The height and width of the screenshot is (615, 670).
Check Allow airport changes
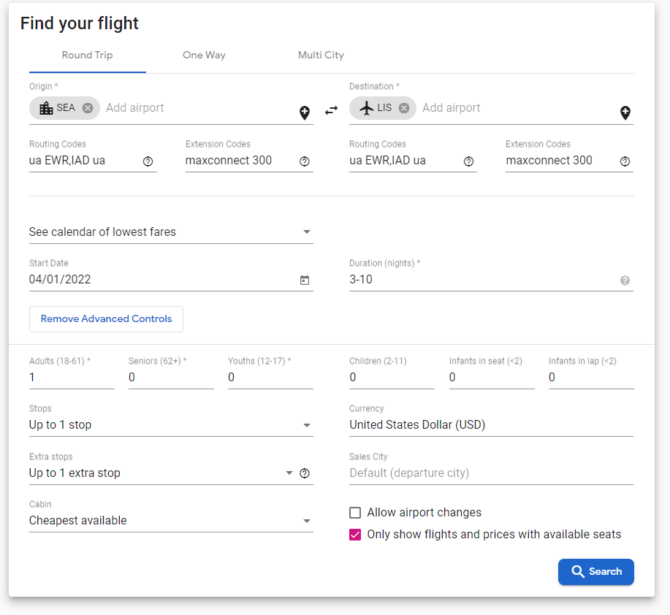(x=355, y=512)
